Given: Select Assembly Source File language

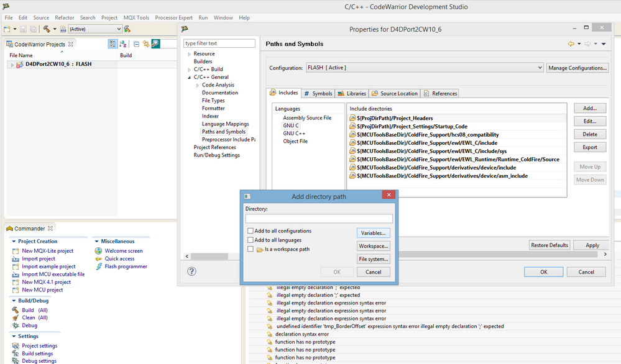Looking at the screenshot, I should pyautogui.click(x=307, y=118).
